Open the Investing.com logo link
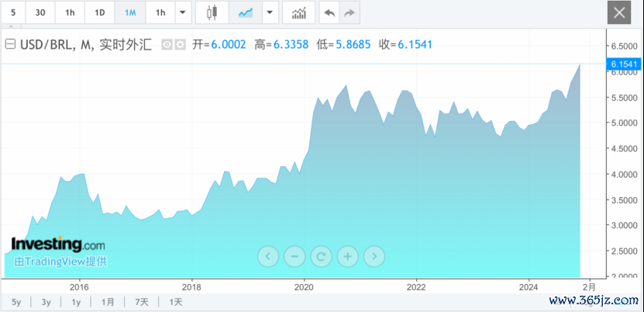This screenshot has width=644, height=312. coord(58,244)
